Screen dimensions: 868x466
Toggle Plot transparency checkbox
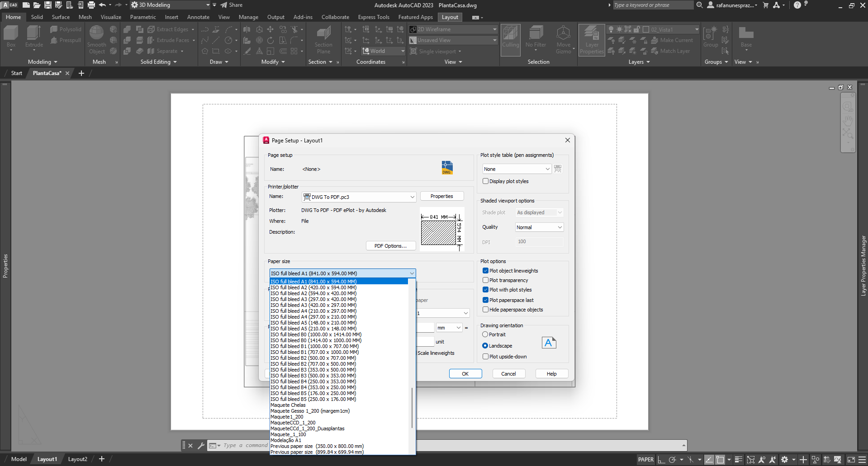click(x=485, y=280)
